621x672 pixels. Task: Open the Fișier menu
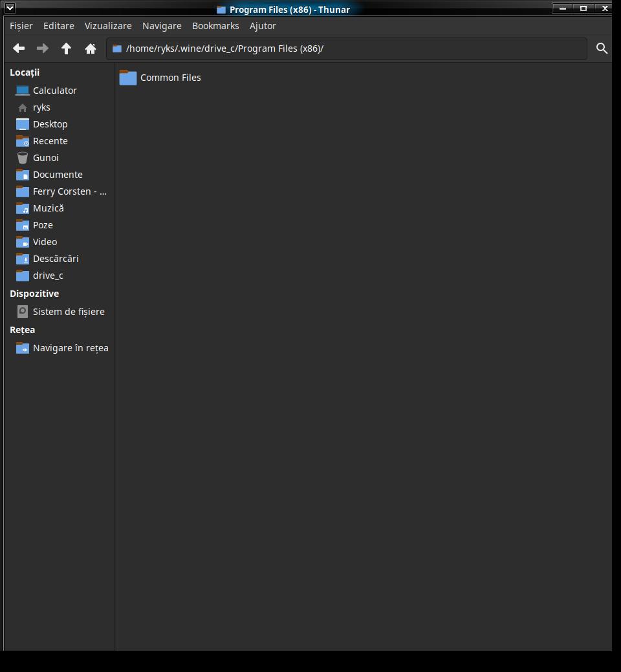click(21, 26)
